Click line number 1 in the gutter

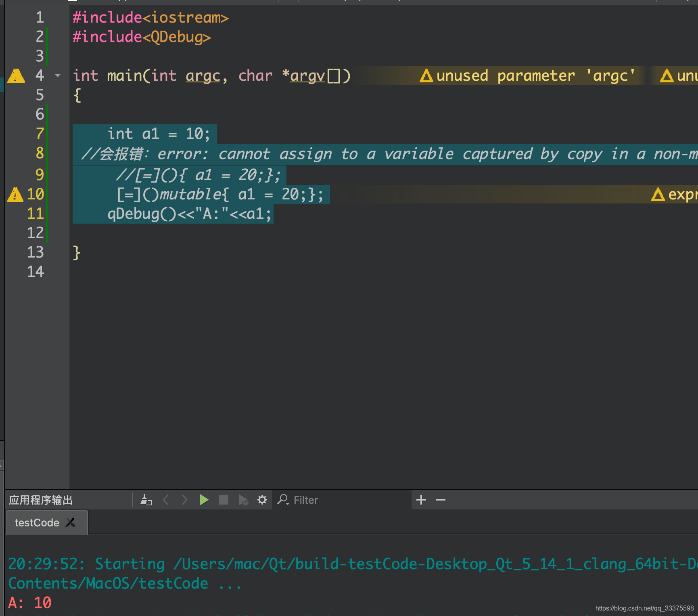click(40, 17)
